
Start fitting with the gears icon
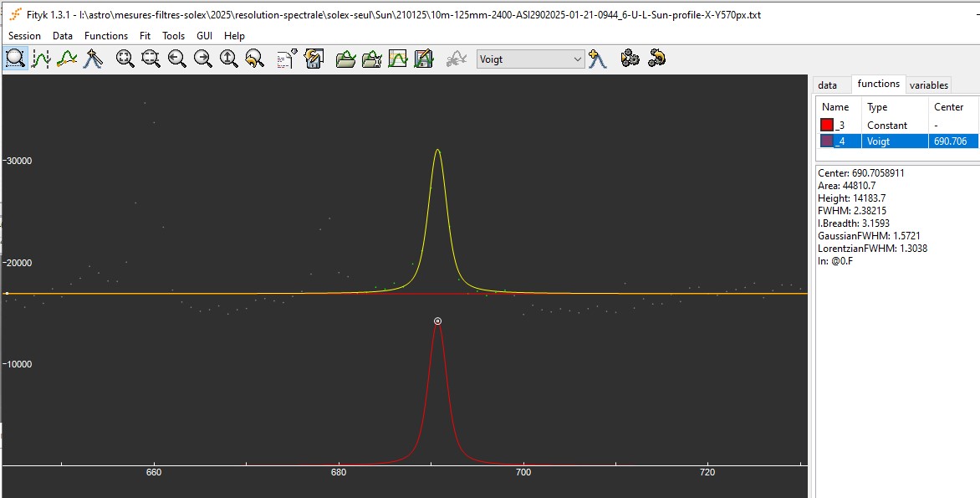tap(630, 59)
